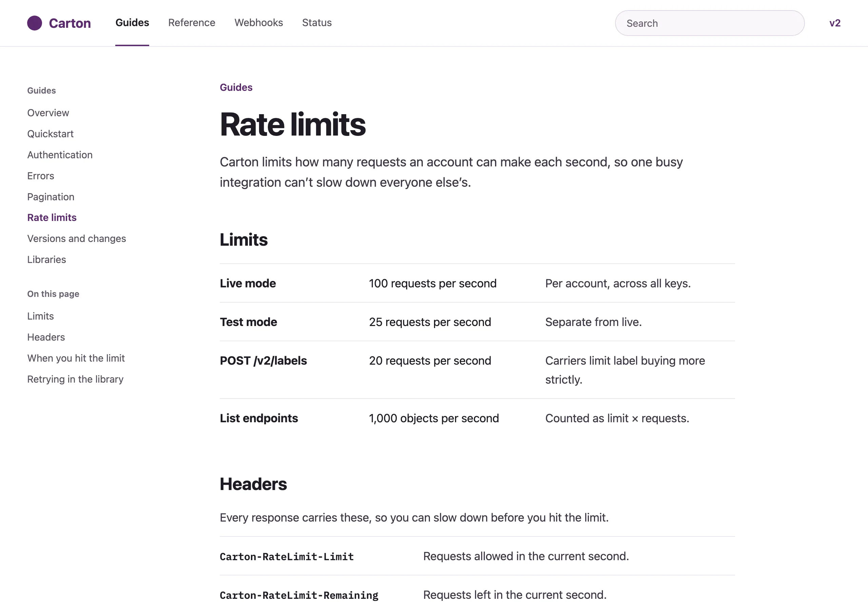Click the Rate limits page heading
The height and width of the screenshot is (610, 868).
[x=293, y=124]
